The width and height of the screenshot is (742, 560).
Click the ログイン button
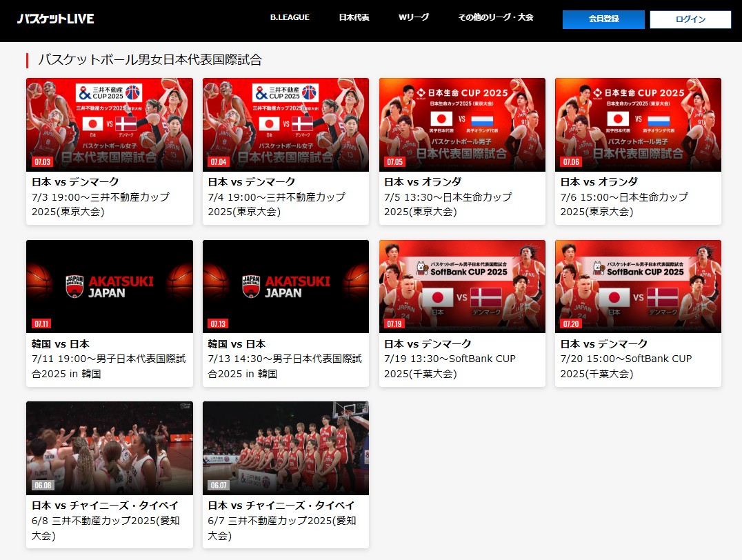coord(690,19)
